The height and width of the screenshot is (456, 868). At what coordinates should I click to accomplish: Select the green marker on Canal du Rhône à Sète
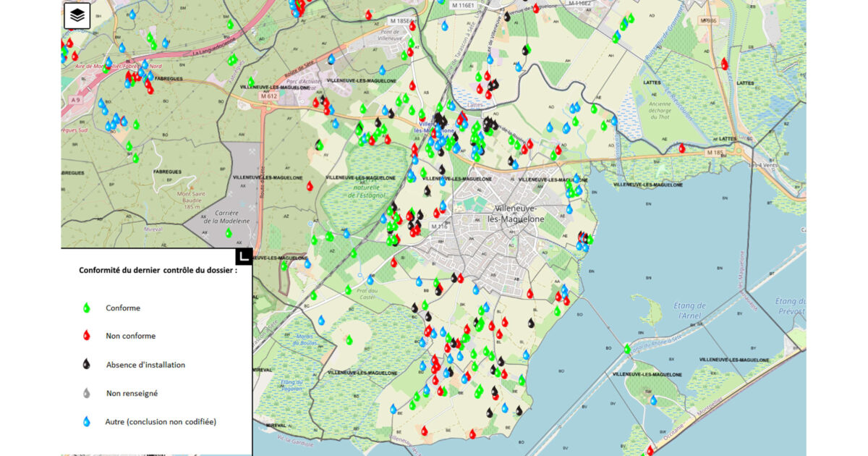coord(627,349)
